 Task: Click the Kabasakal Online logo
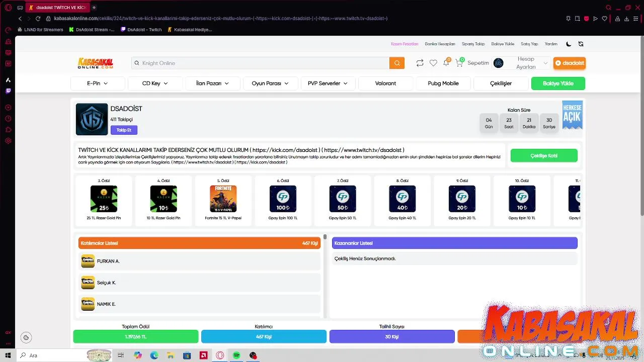pos(96,63)
